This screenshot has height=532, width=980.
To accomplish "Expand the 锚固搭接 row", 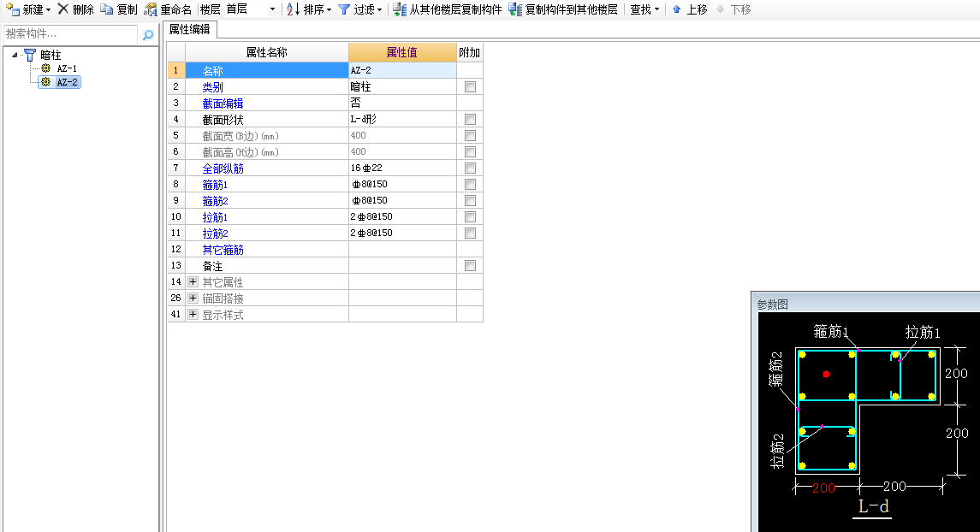I will 193,298.
